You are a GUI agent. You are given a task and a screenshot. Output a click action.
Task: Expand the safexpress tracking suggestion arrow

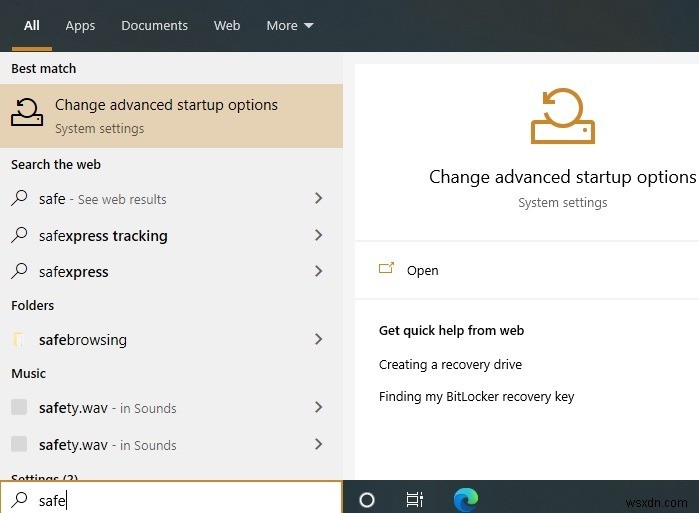click(x=319, y=236)
